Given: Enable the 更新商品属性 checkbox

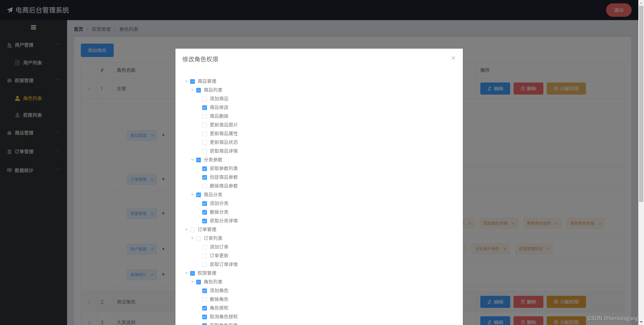Looking at the screenshot, I should pos(205,134).
